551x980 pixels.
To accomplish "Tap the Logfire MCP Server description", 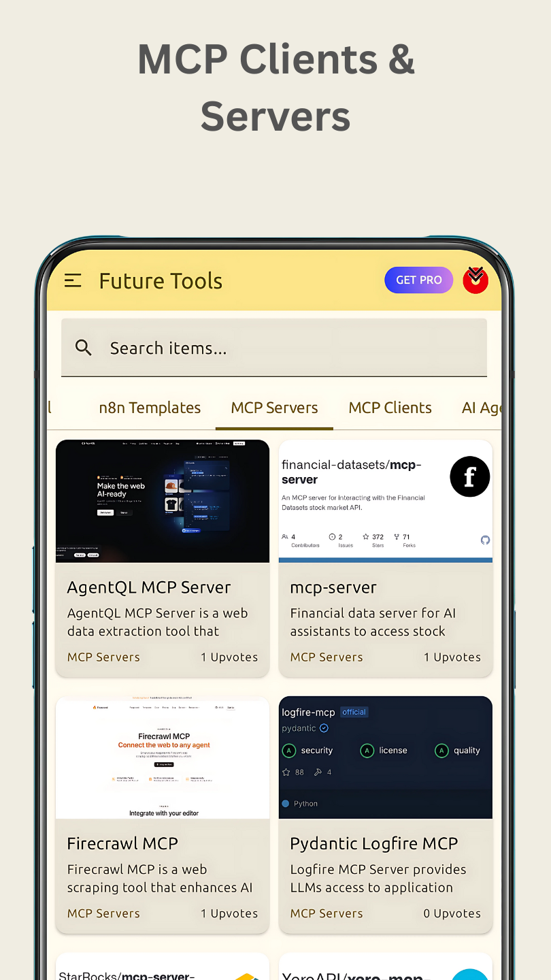I will click(378, 879).
